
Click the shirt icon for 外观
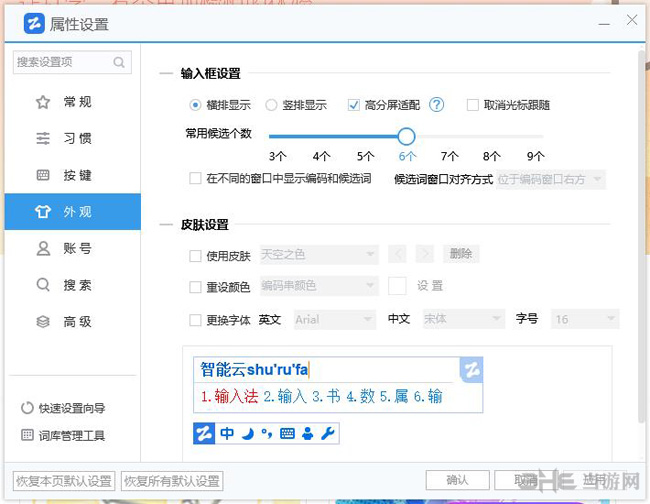[43, 211]
